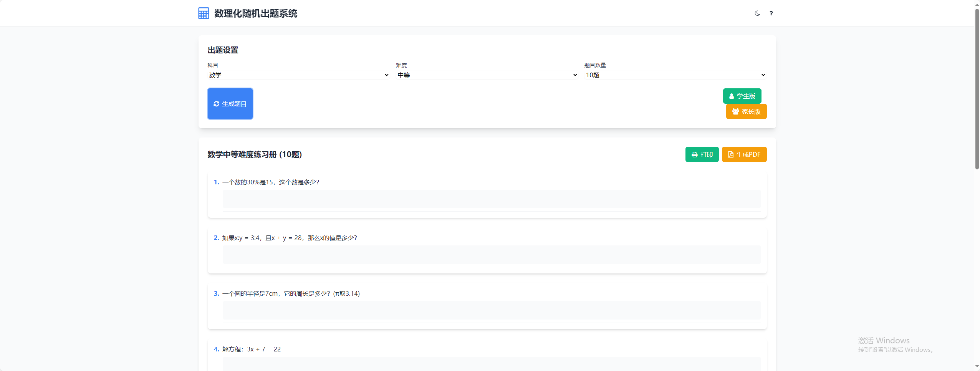Image resolution: width=980 pixels, height=371 pixels.
Task: Click answer box for question 1
Action: tap(492, 199)
